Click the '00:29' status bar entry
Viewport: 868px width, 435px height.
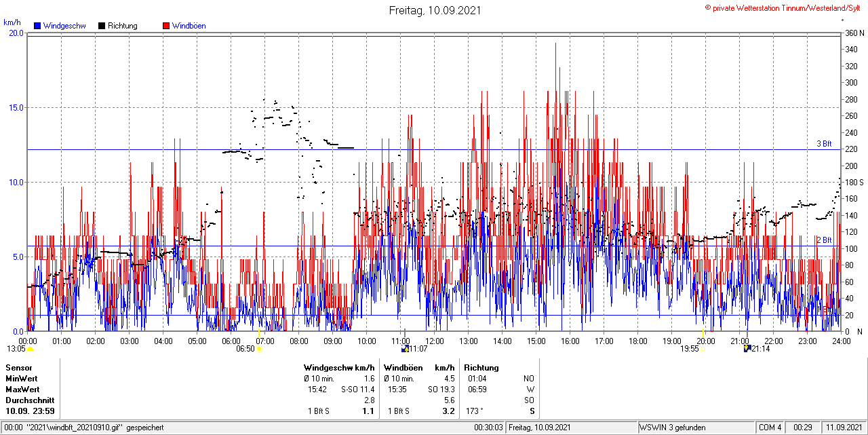pos(803,428)
